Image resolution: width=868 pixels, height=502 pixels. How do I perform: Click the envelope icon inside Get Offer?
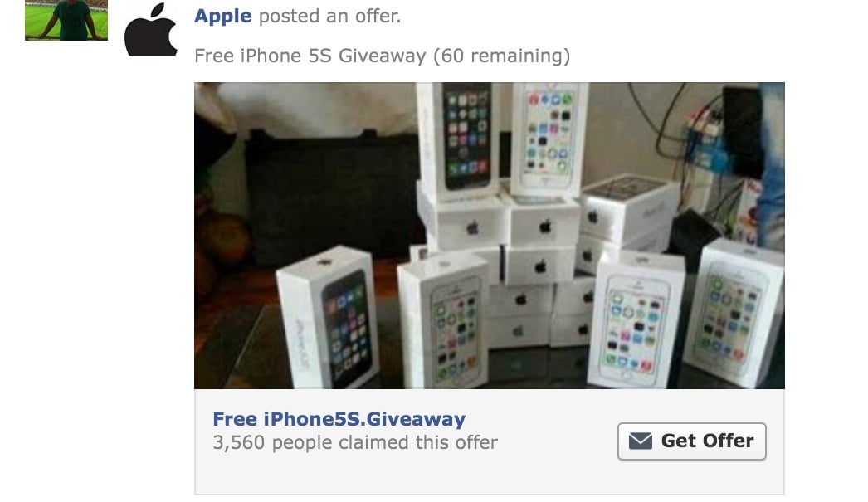tap(640, 441)
